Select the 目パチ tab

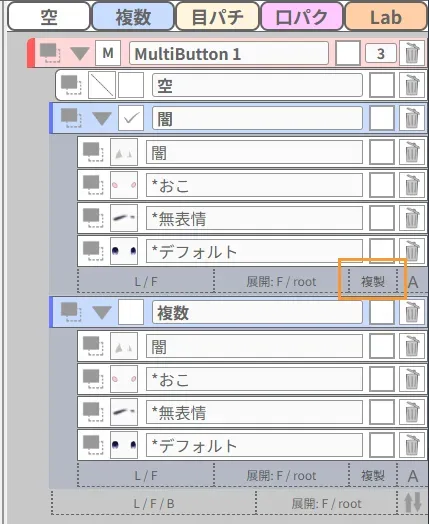(x=217, y=16)
